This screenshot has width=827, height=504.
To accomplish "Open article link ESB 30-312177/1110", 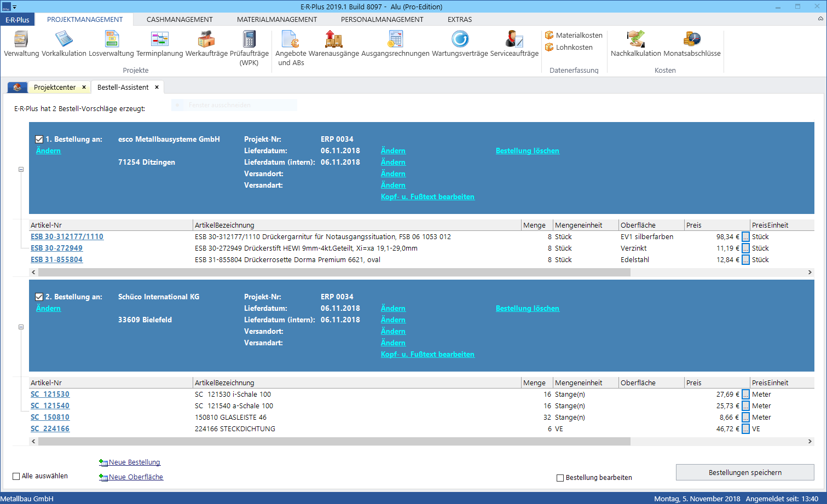I will point(67,237).
